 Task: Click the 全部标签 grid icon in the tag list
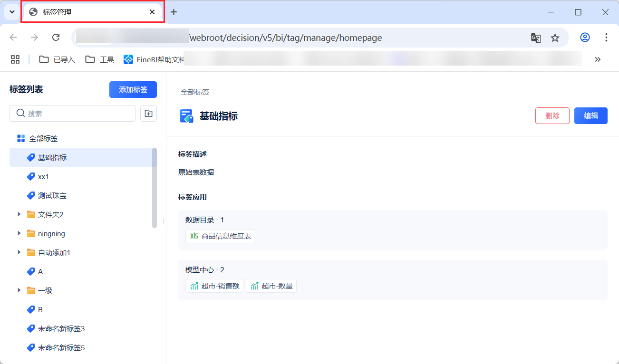(21, 139)
